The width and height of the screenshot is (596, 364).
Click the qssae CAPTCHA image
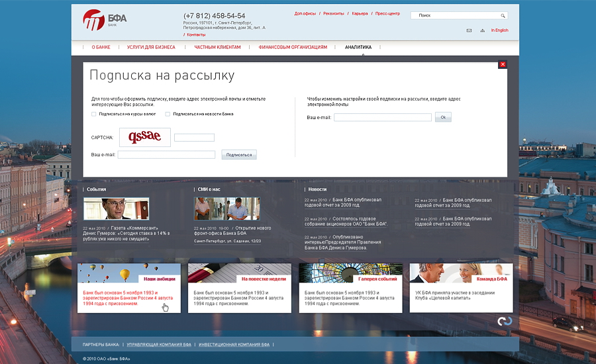145,137
